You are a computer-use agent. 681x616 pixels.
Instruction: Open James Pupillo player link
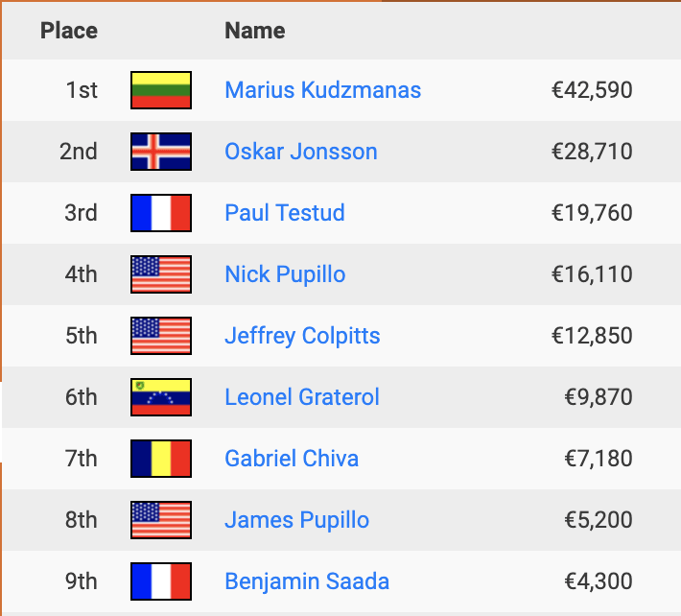click(296, 520)
